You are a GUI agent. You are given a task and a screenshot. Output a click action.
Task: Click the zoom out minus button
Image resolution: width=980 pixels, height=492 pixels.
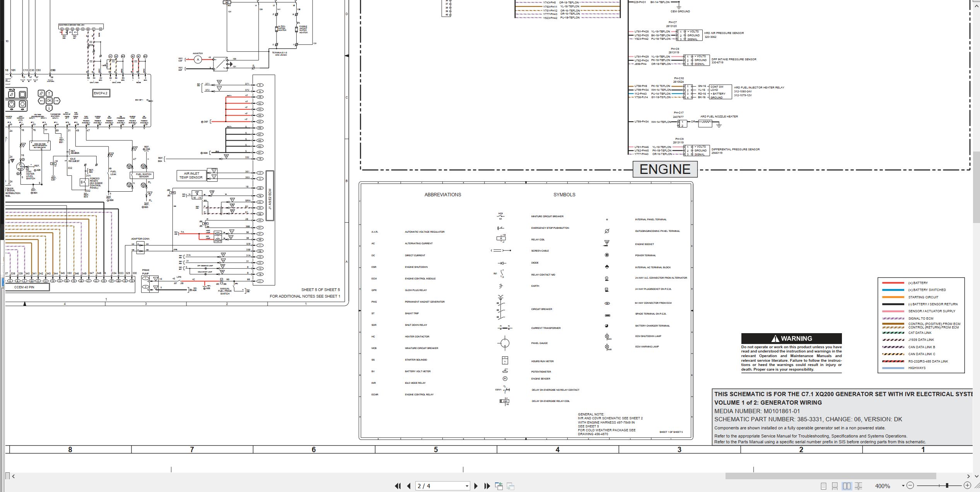point(910,485)
